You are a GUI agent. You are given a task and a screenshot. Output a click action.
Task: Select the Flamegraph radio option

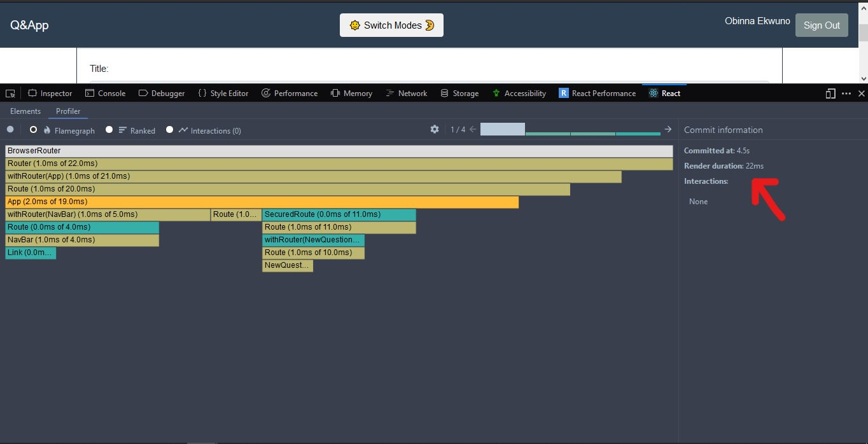pyautogui.click(x=34, y=129)
